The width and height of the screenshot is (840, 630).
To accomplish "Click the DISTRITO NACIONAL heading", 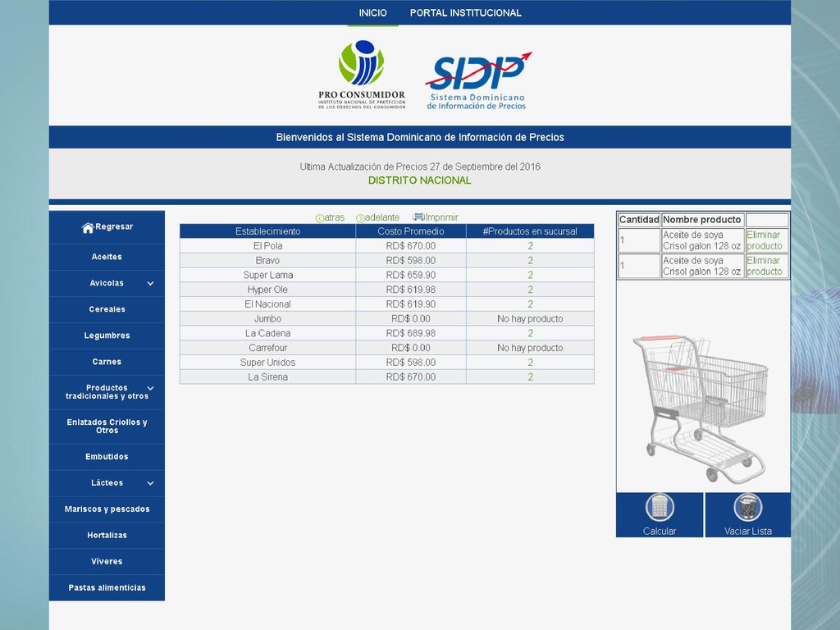I will tap(419, 180).
